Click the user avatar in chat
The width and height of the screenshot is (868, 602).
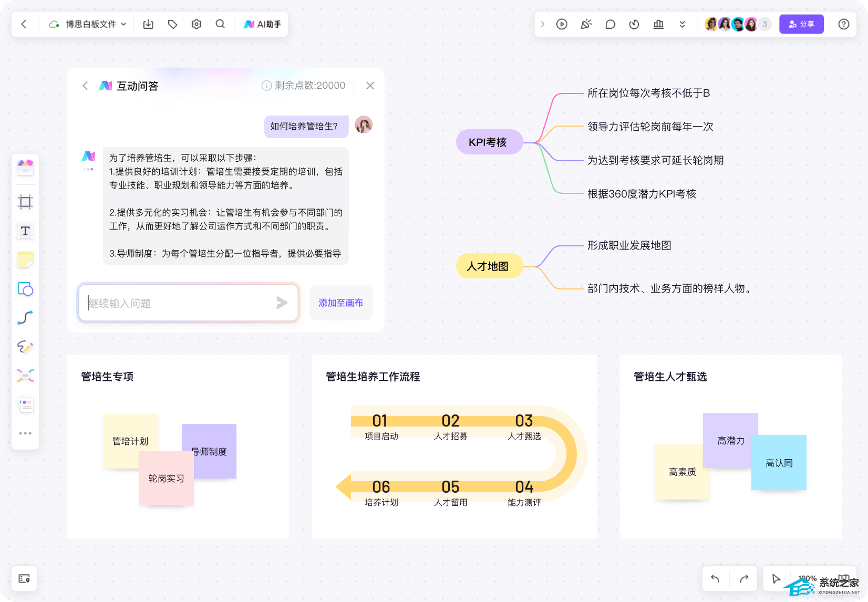(364, 125)
